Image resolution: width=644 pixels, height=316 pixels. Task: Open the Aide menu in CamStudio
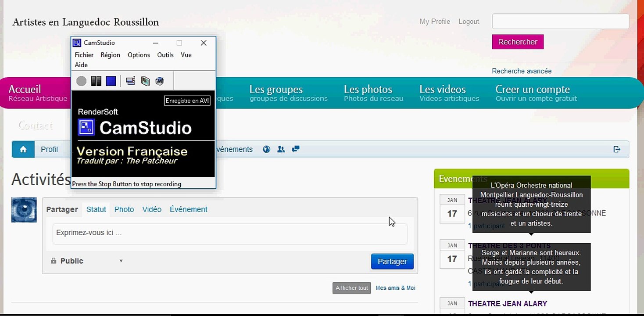81,65
